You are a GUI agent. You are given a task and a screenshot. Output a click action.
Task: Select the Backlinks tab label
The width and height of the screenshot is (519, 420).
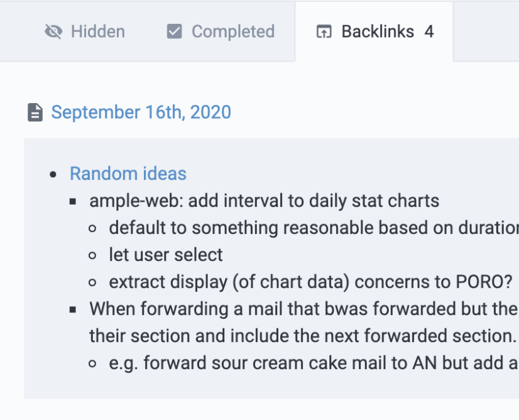tap(378, 32)
